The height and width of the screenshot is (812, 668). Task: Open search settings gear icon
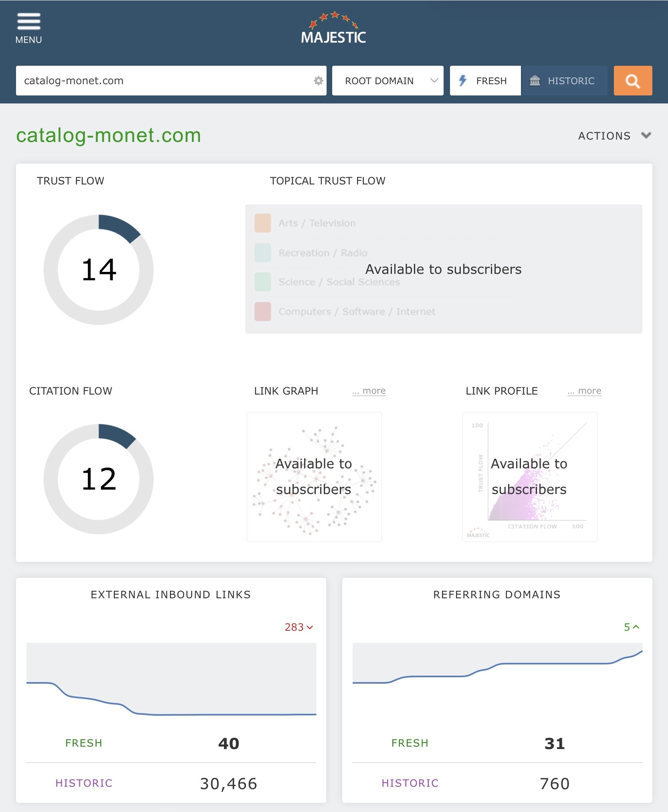pyautogui.click(x=318, y=81)
